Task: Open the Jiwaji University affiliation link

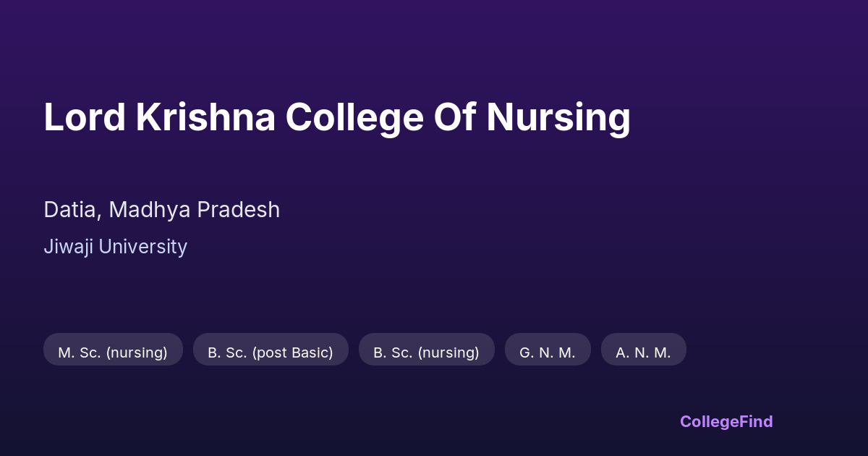Action: click(115, 247)
